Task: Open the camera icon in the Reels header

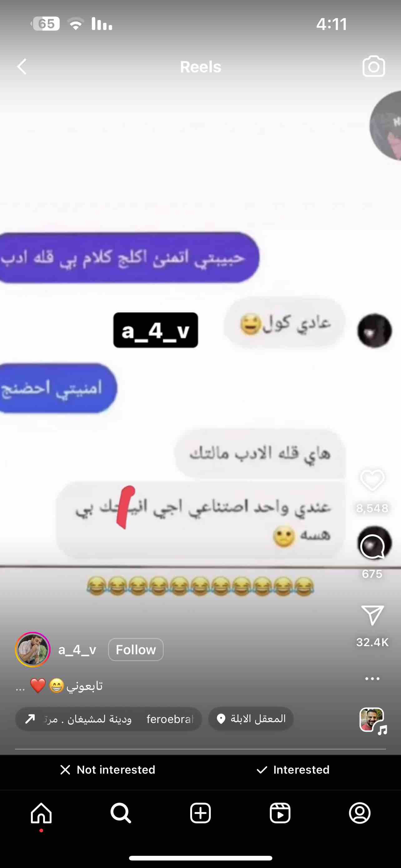Action: click(374, 66)
